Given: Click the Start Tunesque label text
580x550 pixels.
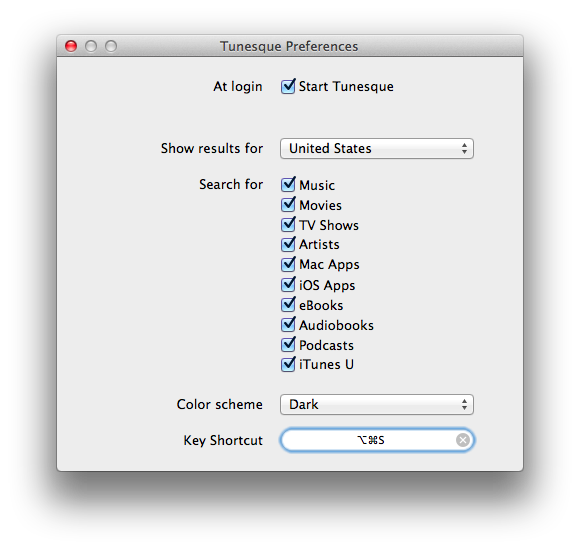Looking at the screenshot, I should click(x=346, y=87).
